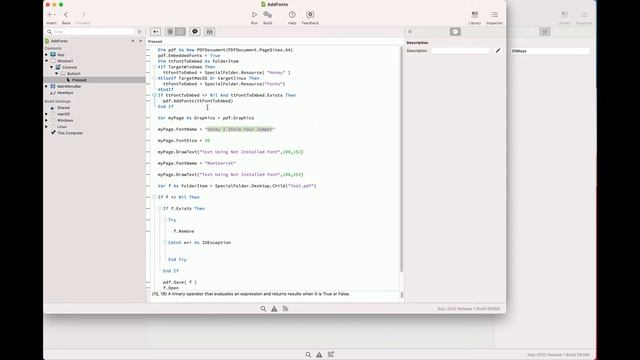Switch to first editor view mode
This screenshot has height=360, width=640.
tap(171, 31)
